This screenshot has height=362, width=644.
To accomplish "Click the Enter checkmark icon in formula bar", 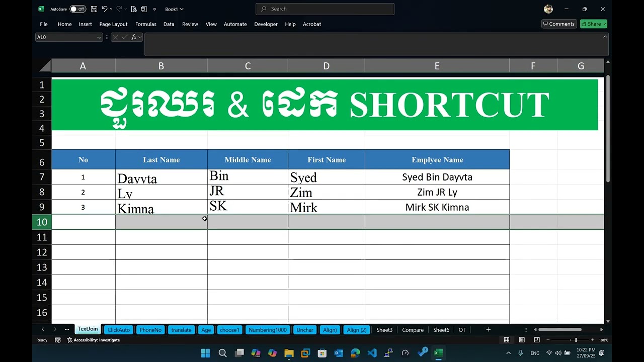I will 124,37.
